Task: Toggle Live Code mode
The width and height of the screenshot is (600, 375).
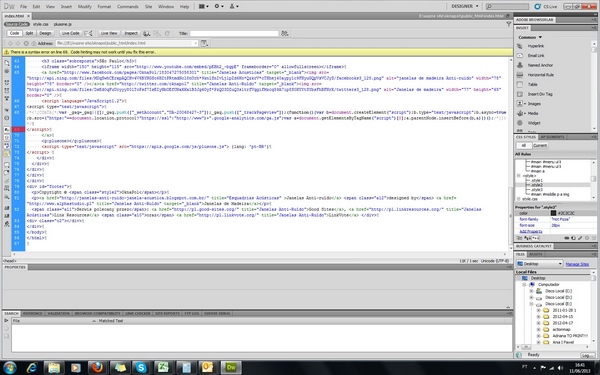Action: pyautogui.click(x=71, y=33)
